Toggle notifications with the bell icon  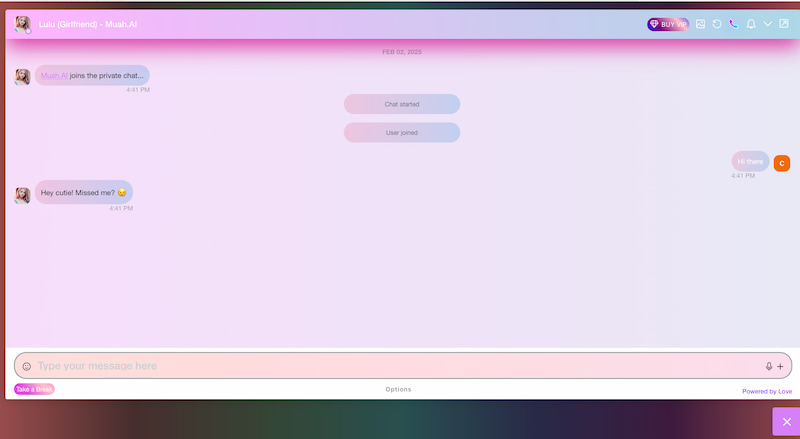click(751, 24)
